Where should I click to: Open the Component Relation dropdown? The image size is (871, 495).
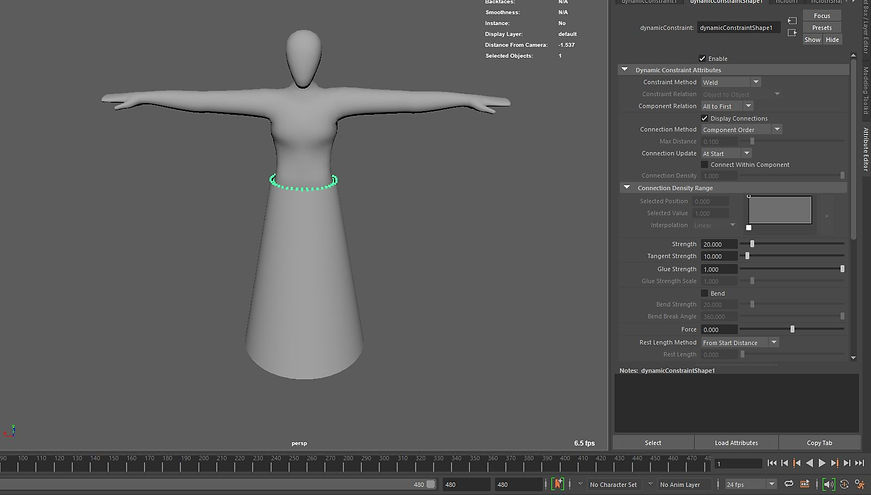point(727,106)
